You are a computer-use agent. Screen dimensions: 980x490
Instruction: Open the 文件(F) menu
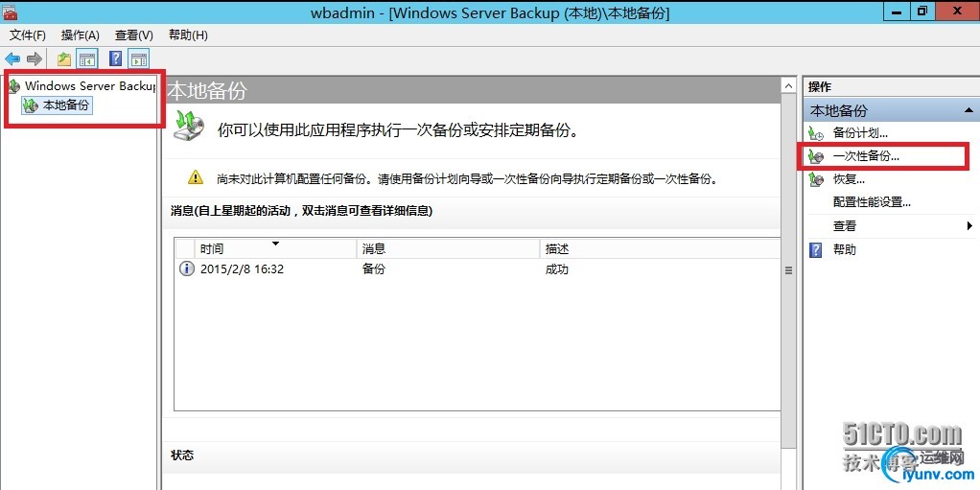(28, 35)
